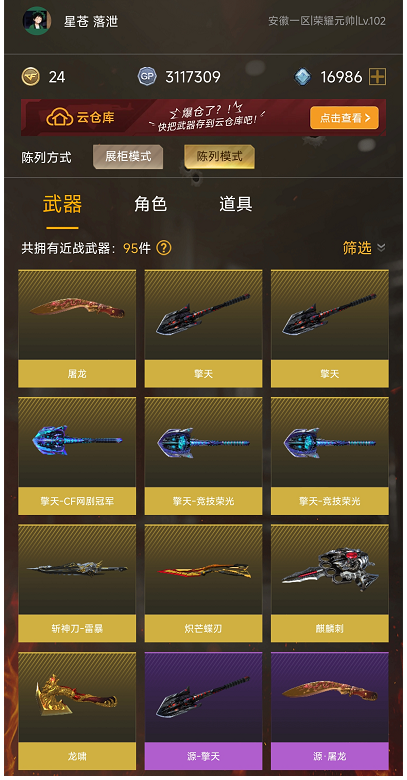Add diamonds with the plus icon
407x780 pixels.
pyautogui.click(x=377, y=77)
